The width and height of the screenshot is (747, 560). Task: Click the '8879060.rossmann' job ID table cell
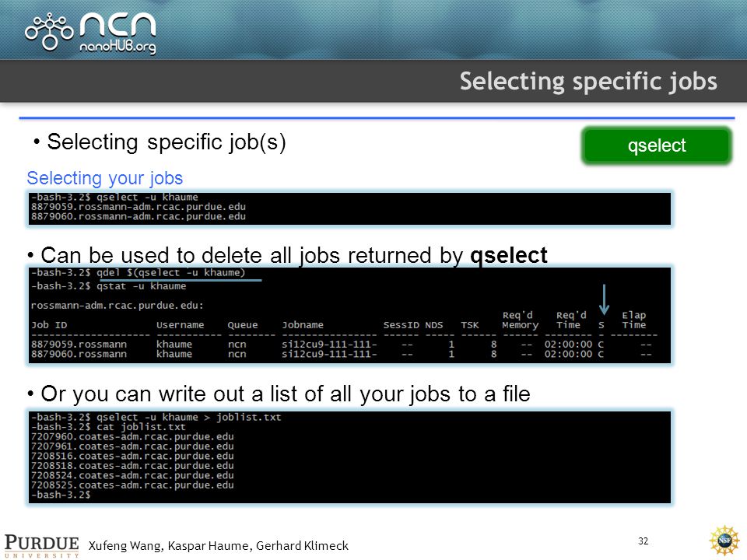point(79,355)
